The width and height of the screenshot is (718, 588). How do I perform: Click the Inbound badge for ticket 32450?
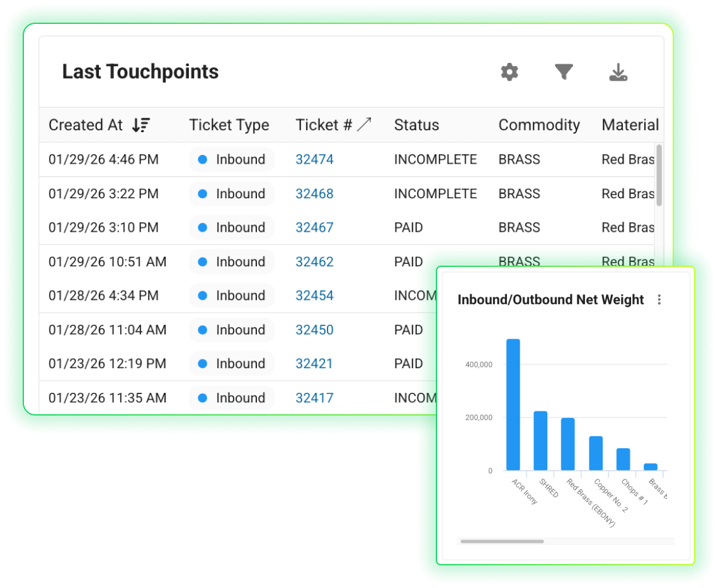point(231,330)
